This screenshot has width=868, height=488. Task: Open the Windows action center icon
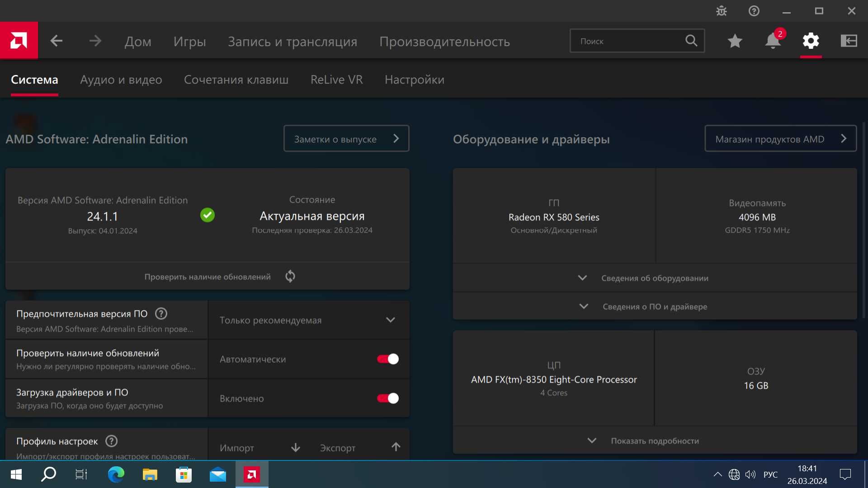(x=845, y=474)
